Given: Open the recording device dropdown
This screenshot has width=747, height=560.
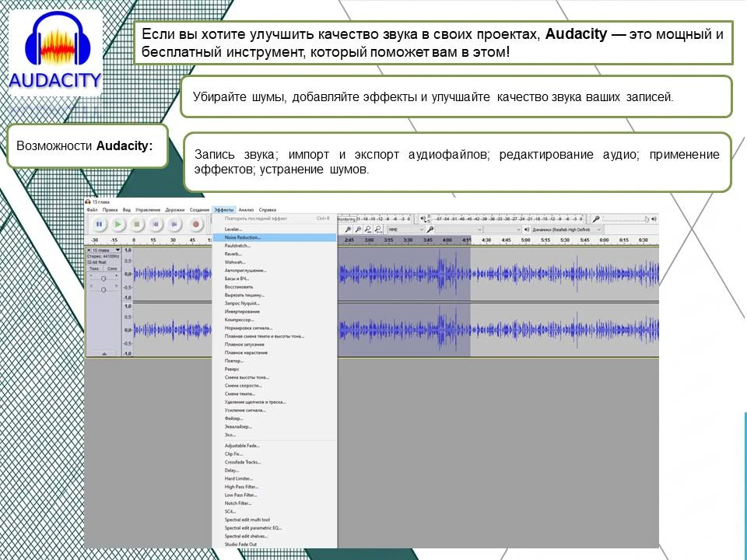Looking at the screenshot, I should tap(459, 229).
